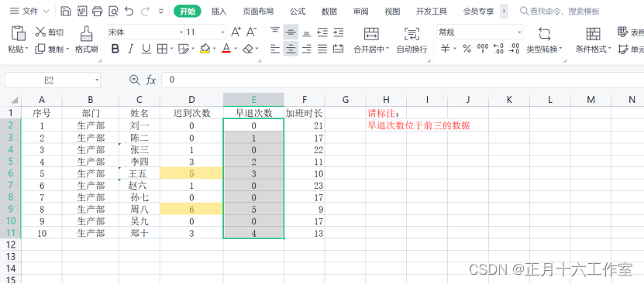Expand the fill color dropdown arrow
This screenshot has height=284, width=644.
(x=214, y=50)
